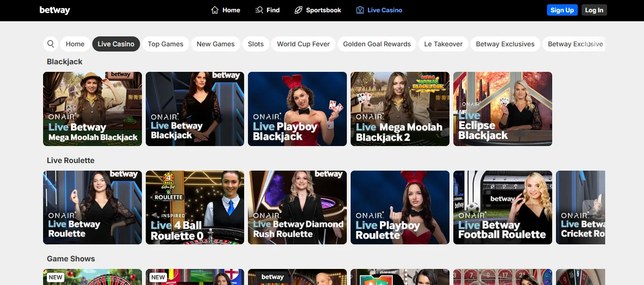The image size is (644, 285).
Task: Click the Live Casino cards icon
Action: pos(360,10)
